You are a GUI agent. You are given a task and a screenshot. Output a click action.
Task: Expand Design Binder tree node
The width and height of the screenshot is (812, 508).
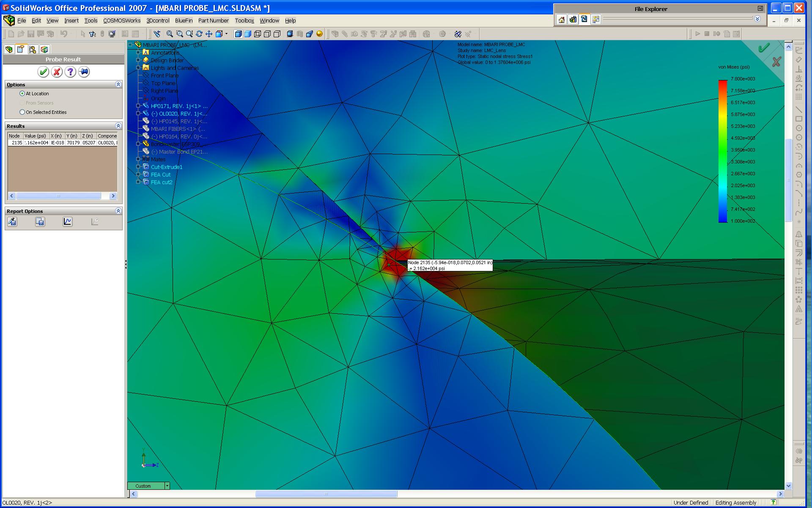pos(138,60)
